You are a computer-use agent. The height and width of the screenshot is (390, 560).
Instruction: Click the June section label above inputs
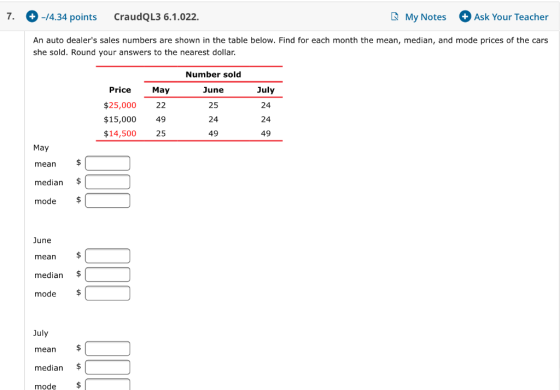(x=42, y=240)
